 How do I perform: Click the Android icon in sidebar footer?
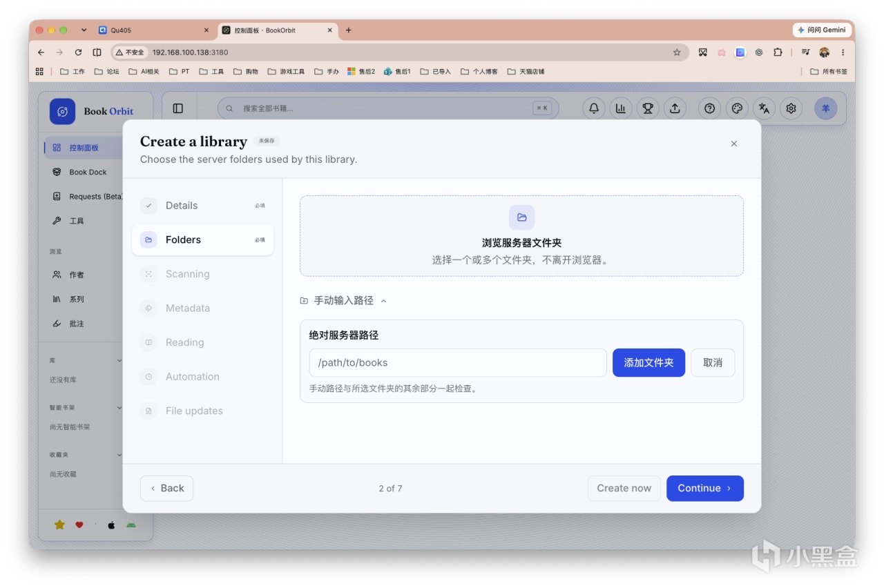point(131,525)
